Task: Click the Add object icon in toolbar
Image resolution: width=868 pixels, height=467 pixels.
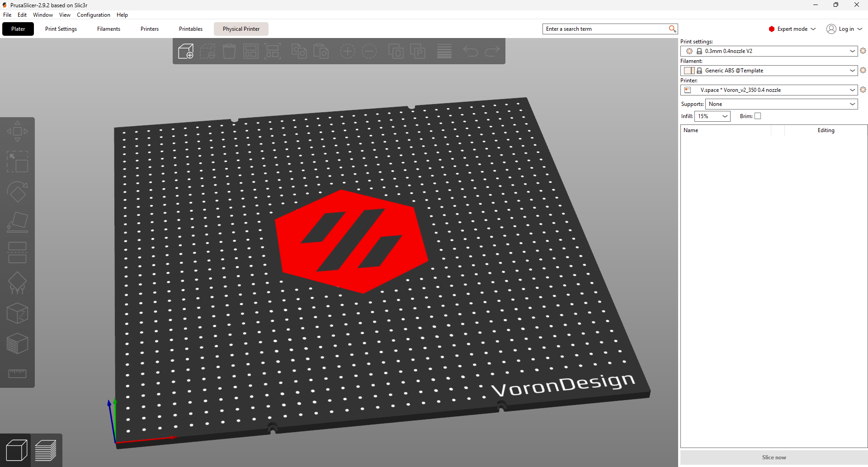Action: pyautogui.click(x=186, y=51)
